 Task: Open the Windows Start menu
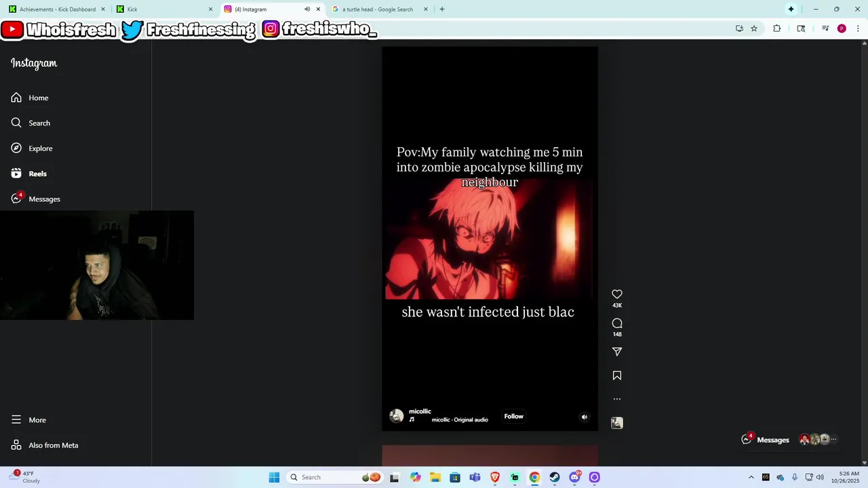point(274,477)
